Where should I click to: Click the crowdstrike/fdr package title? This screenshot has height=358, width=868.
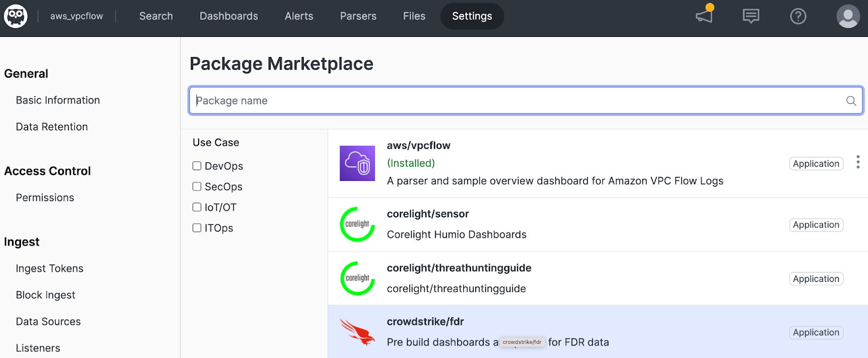click(425, 322)
